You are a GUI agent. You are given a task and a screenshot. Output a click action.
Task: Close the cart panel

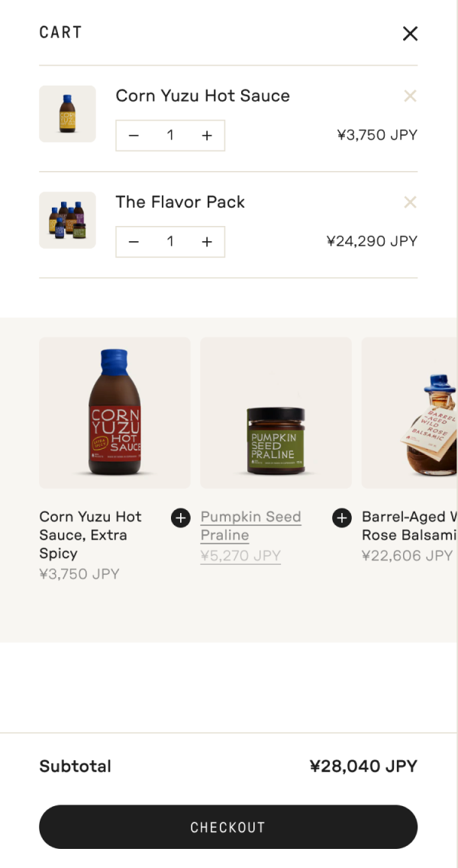point(410,34)
